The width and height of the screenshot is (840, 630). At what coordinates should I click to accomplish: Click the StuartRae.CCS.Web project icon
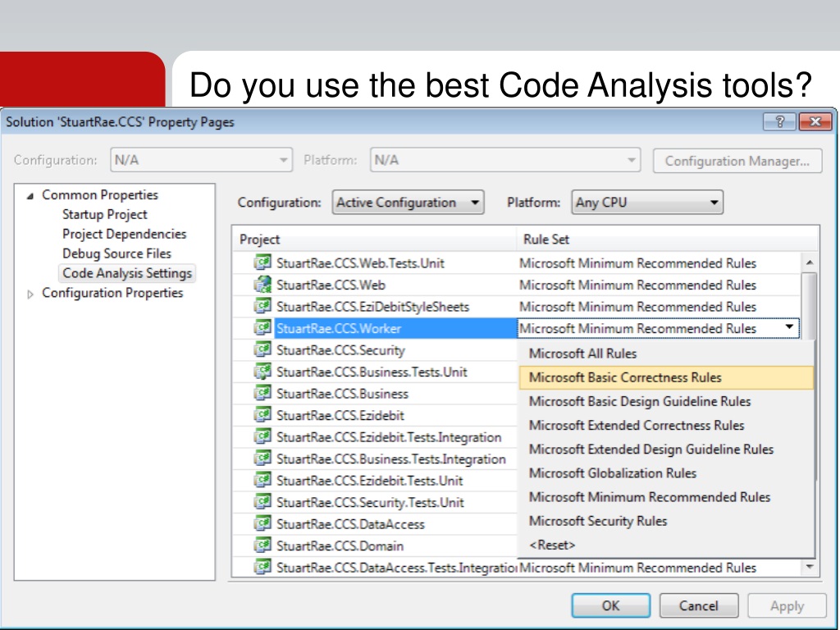point(262,284)
